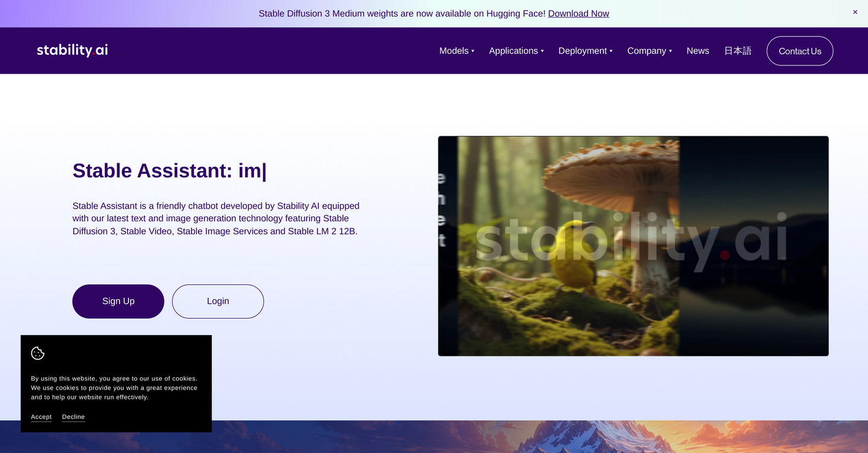
Task: Click the Stable Assistant heading text
Action: coord(169,170)
